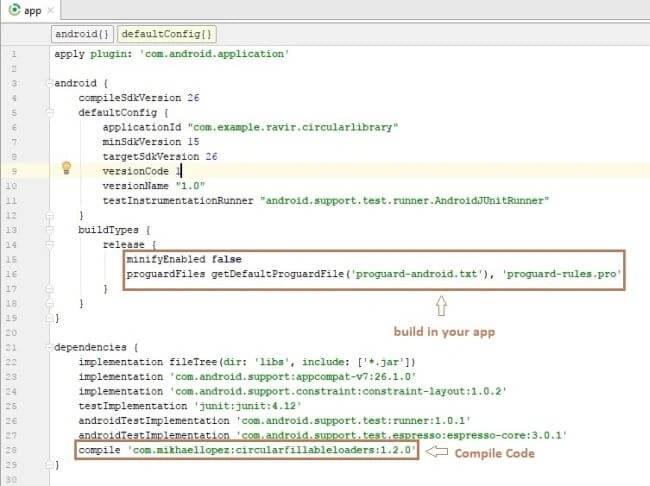Collapse the buildTypes block fold marker on line 13

(50, 230)
